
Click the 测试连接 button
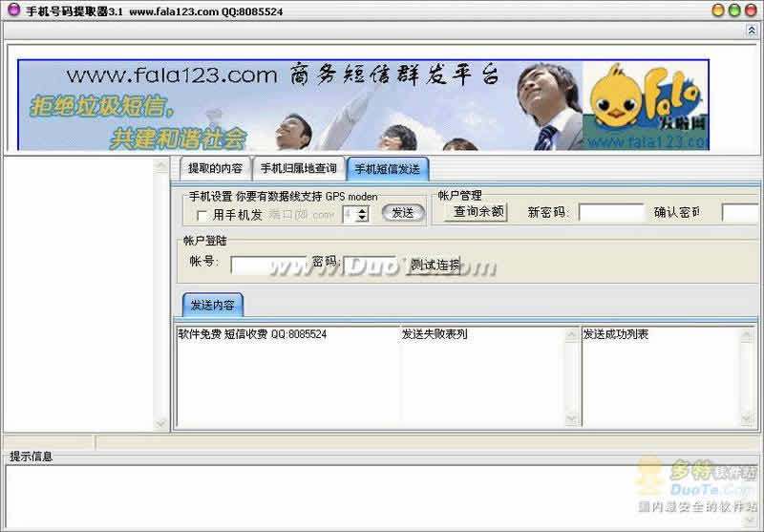pos(435,265)
